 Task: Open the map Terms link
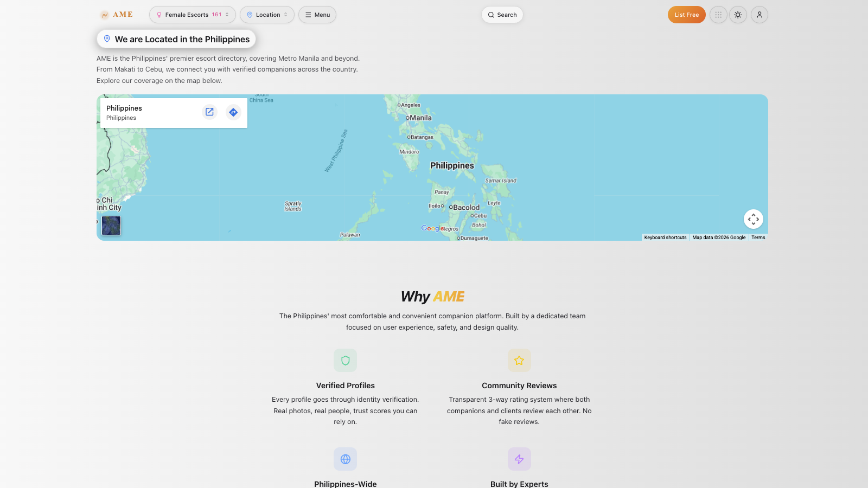pos(758,237)
